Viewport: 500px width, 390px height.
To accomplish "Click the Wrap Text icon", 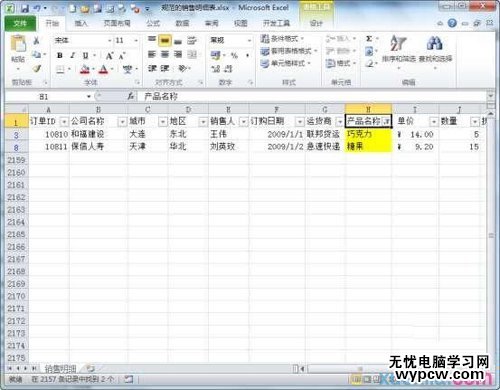I will pyautogui.click(x=192, y=41).
